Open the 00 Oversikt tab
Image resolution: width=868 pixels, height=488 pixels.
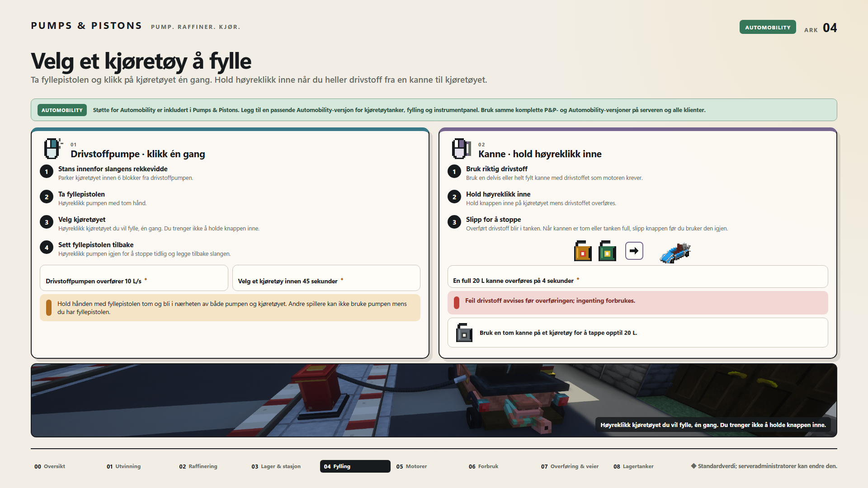(x=50, y=466)
